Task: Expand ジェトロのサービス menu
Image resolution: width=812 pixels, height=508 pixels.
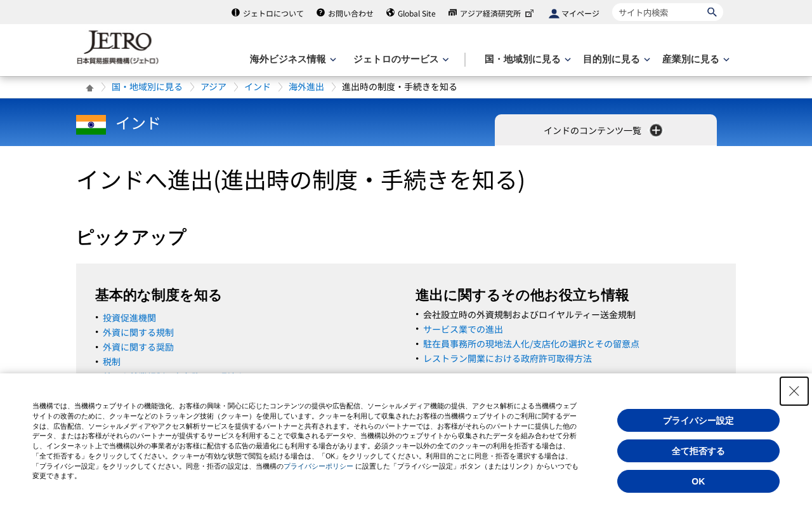Action: point(401,59)
